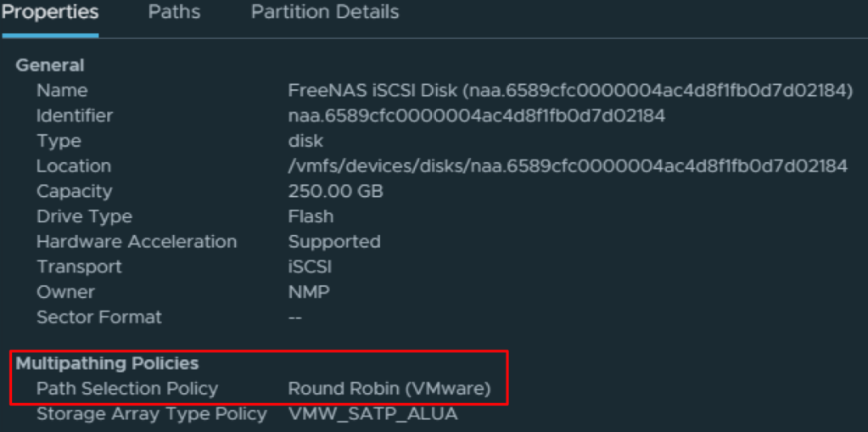Click the naa.6589cfc Identifier value
Image resolution: width=868 pixels, height=432 pixels.
476,115
